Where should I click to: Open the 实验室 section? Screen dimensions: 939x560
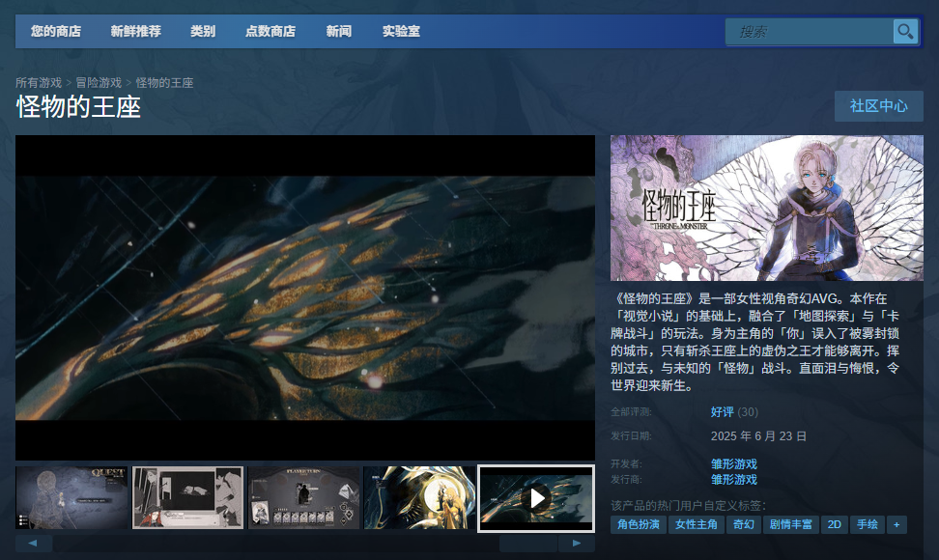click(x=401, y=31)
